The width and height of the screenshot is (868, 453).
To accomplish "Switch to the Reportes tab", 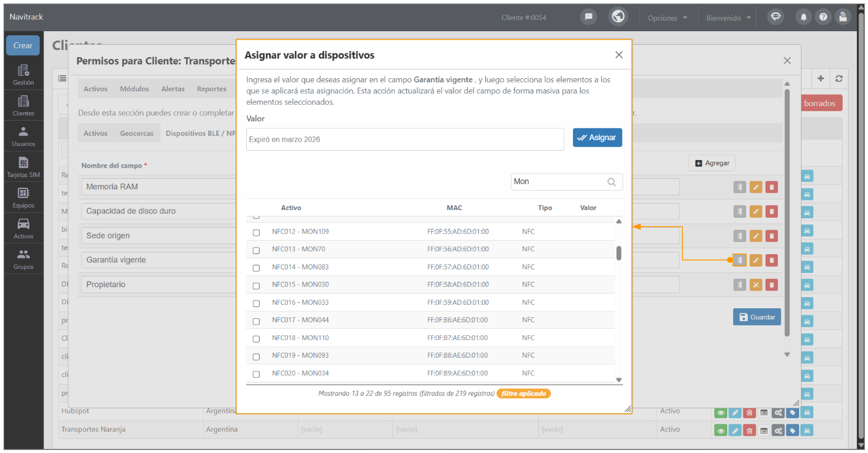I will tap(211, 89).
